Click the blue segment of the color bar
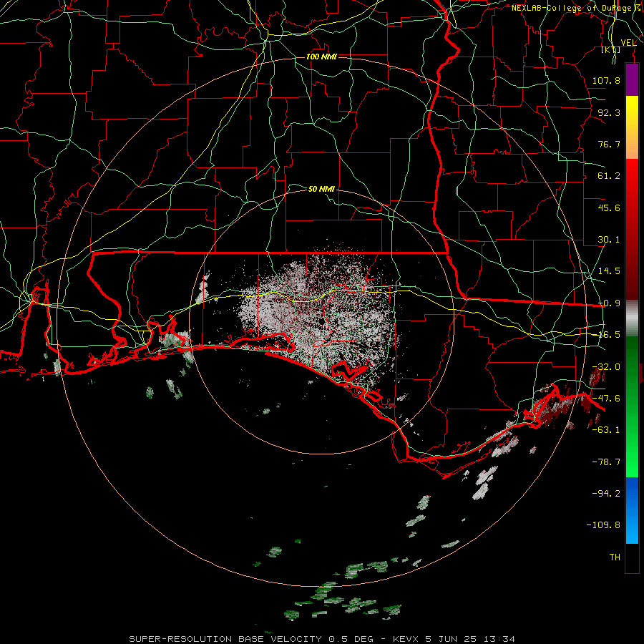Viewport: 644px width, 644px height. click(x=632, y=510)
